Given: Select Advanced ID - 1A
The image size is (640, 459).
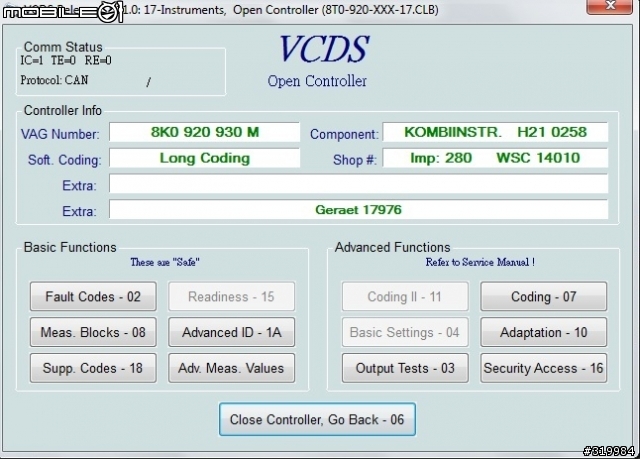Looking at the screenshot, I should tap(231, 332).
